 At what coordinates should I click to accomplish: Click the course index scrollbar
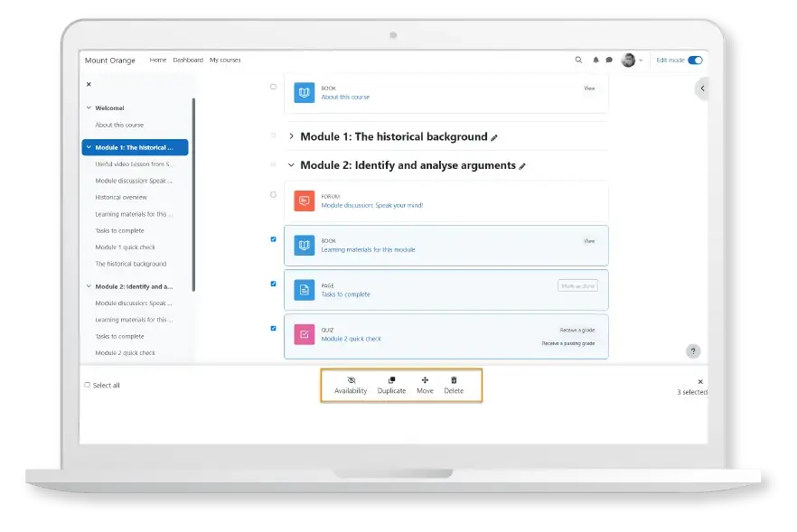pos(193,194)
